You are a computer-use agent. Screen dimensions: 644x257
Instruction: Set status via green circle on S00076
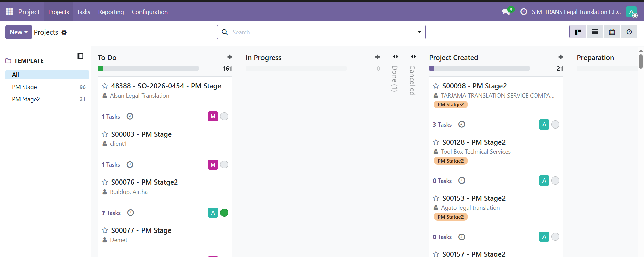[224, 213]
